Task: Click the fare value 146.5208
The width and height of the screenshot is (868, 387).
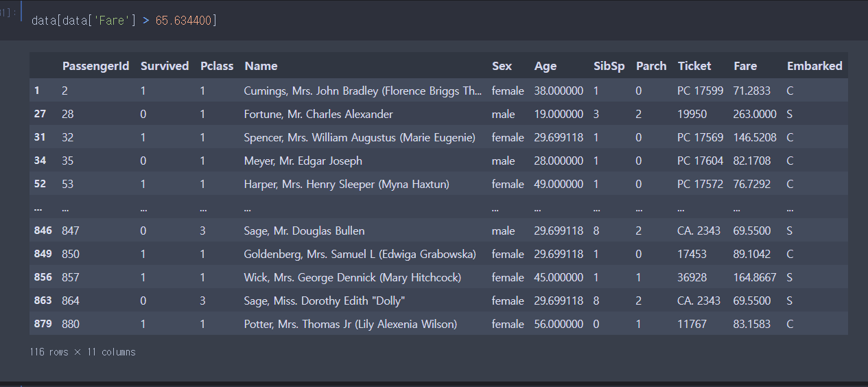Action: tap(755, 137)
